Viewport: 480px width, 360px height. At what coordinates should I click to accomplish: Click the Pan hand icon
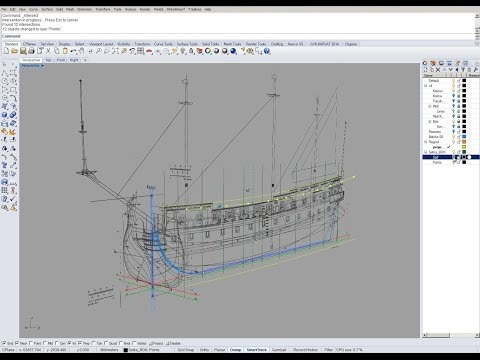click(82, 51)
